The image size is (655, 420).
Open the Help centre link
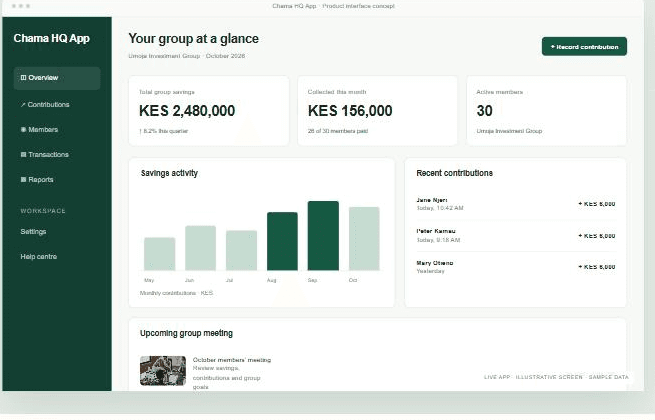coord(38,257)
